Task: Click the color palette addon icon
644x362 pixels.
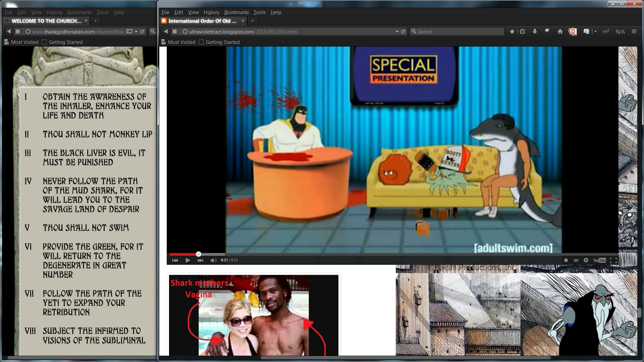Action: [547, 31]
